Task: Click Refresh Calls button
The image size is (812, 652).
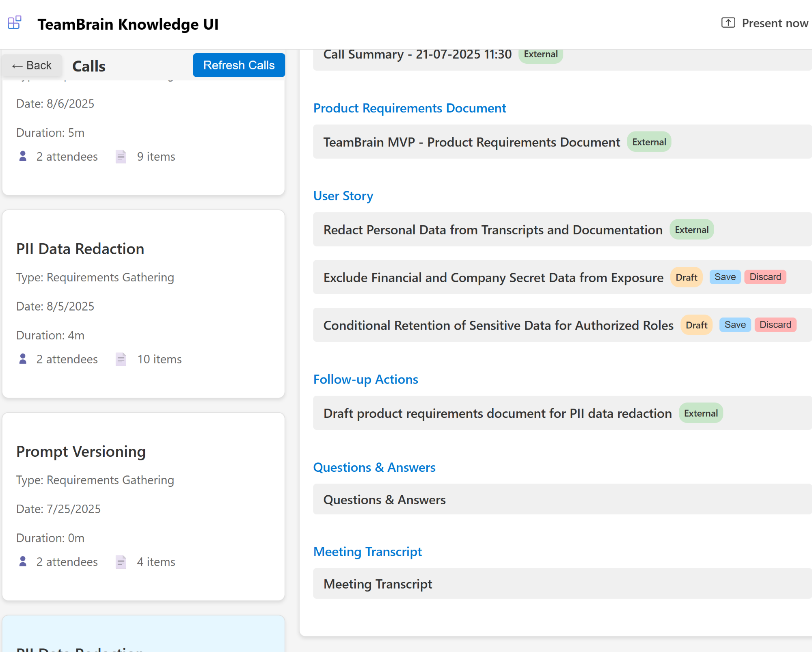Action: tap(239, 65)
